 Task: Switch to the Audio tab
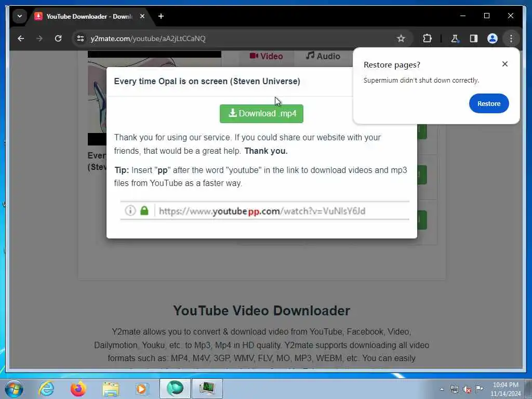tap(323, 56)
